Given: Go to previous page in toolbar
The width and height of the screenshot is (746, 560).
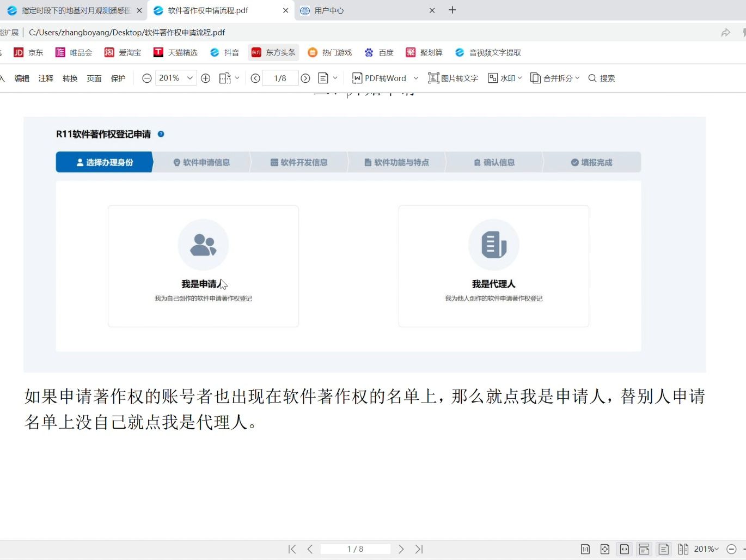Looking at the screenshot, I should 255,78.
